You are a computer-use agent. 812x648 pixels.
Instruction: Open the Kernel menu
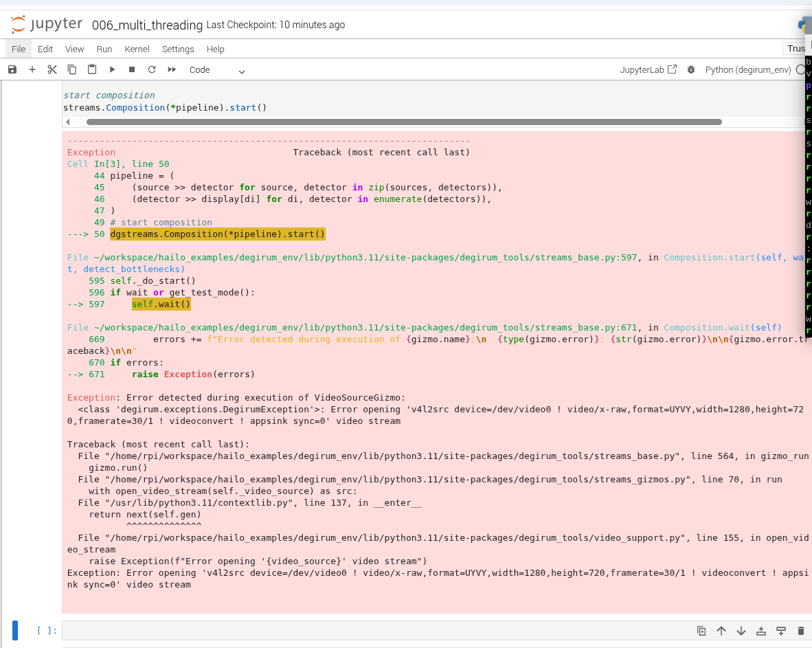[137, 49]
